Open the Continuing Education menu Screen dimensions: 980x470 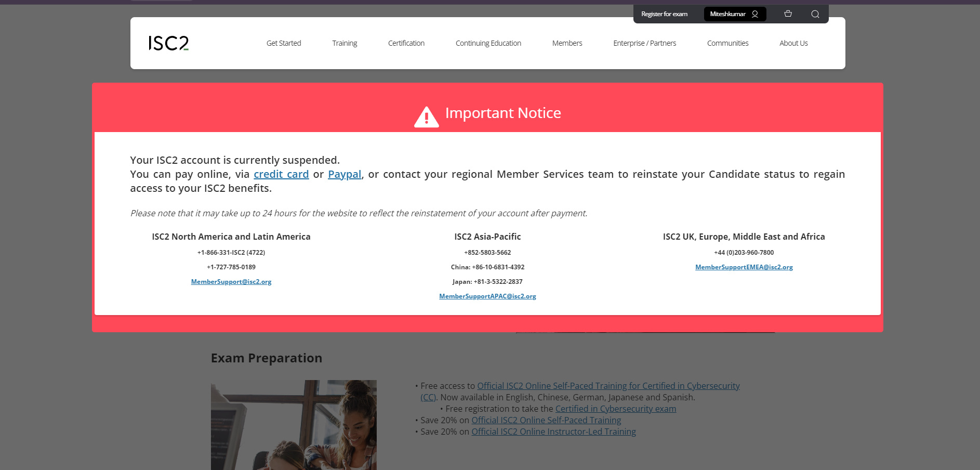[488, 43]
